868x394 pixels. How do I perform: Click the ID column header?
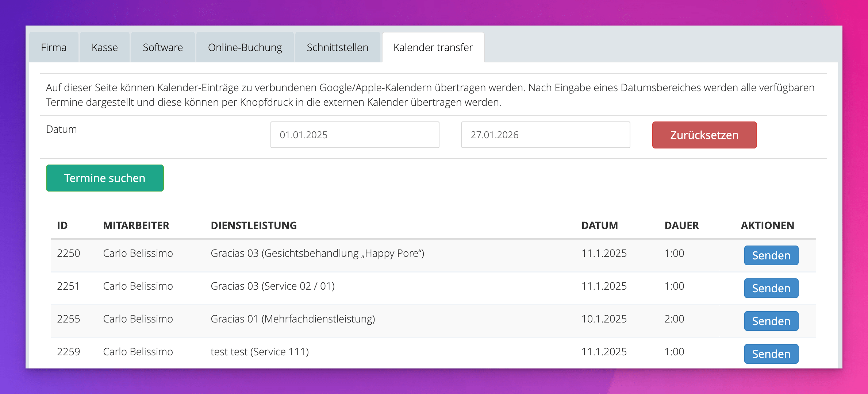point(62,225)
